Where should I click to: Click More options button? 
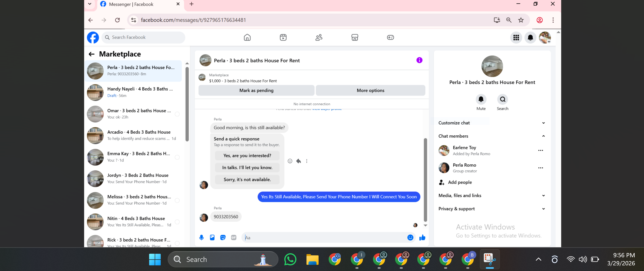tap(370, 90)
